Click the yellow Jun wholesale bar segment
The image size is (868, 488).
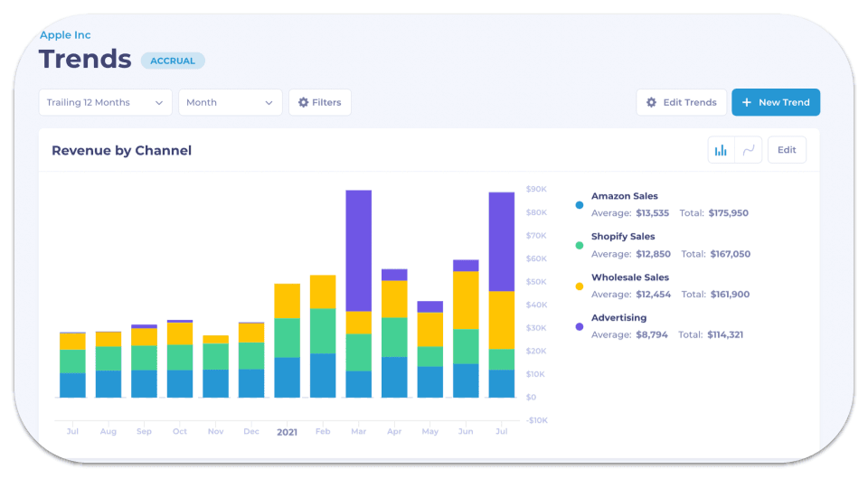(x=466, y=300)
